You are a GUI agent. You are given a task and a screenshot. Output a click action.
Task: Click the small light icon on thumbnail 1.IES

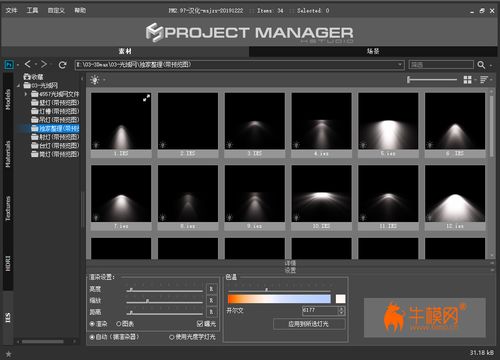[x=96, y=145]
